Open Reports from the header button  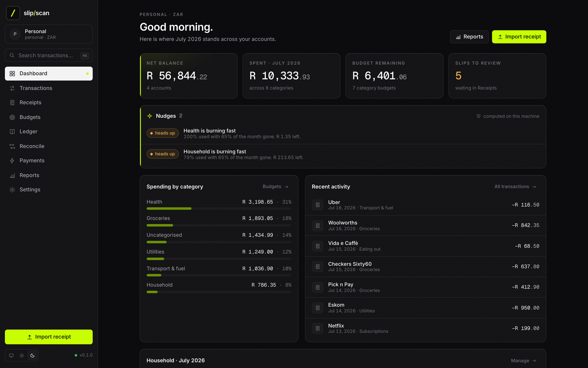[x=469, y=37]
